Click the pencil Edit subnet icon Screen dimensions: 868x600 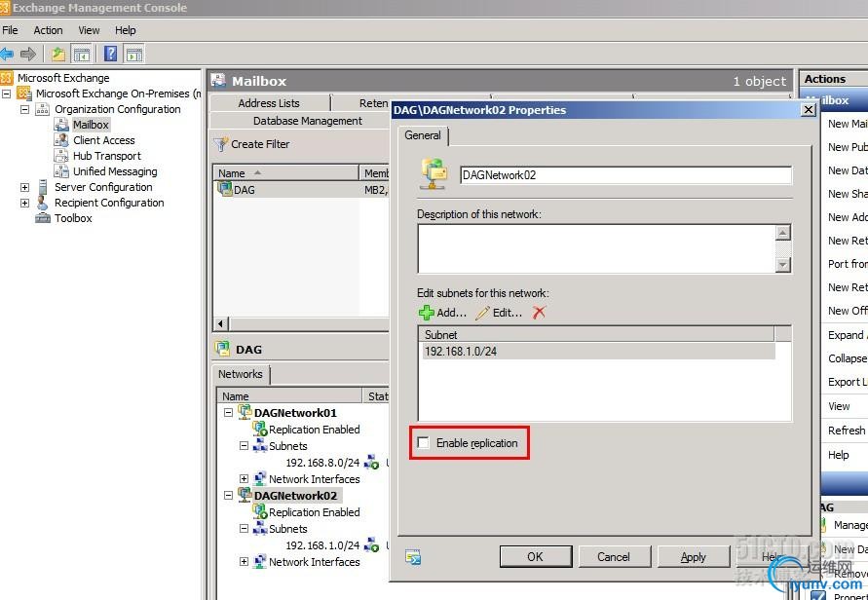pos(483,313)
